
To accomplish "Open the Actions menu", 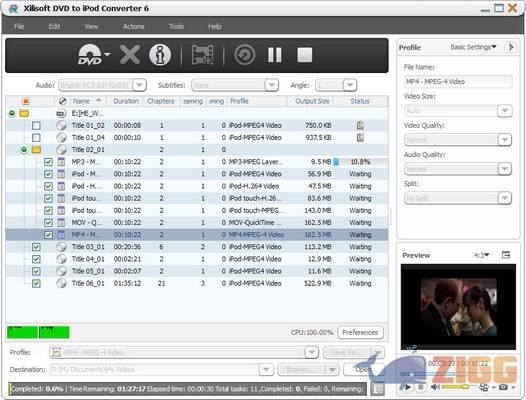I will pyautogui.click(x=134, y=27).
